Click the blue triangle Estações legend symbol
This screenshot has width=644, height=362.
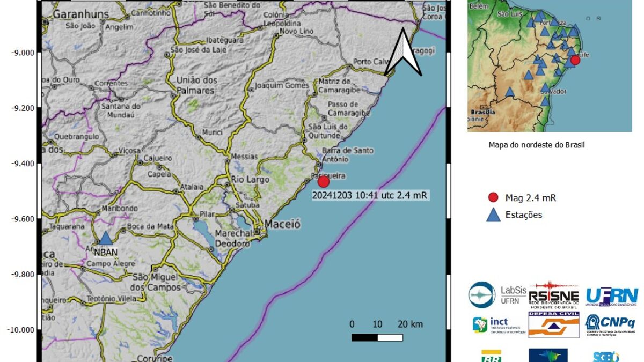coord(493,215)
